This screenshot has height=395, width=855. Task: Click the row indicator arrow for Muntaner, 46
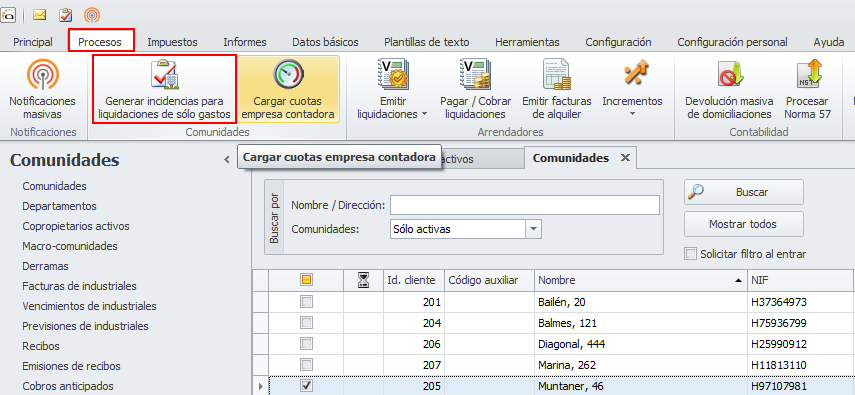click(261, 386)
